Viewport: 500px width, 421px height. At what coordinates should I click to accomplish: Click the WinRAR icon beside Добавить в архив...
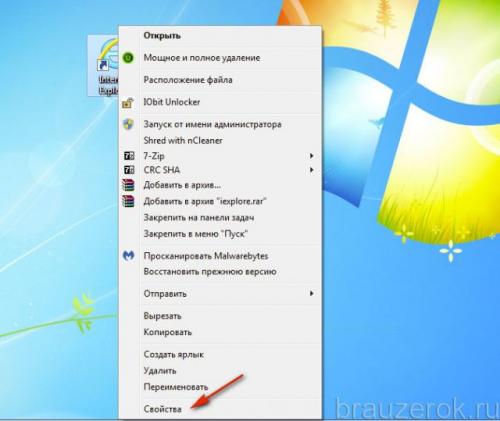click(x=128, y=185)
